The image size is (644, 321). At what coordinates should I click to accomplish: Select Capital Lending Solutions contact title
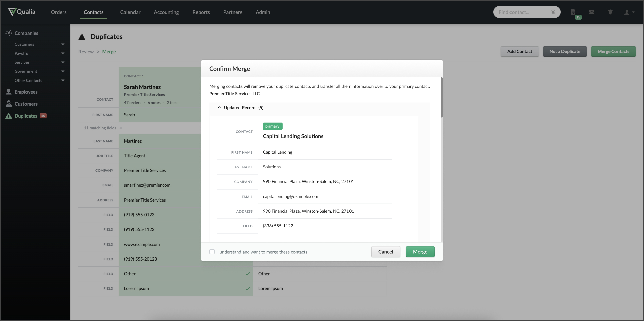(x=293, y=136)
